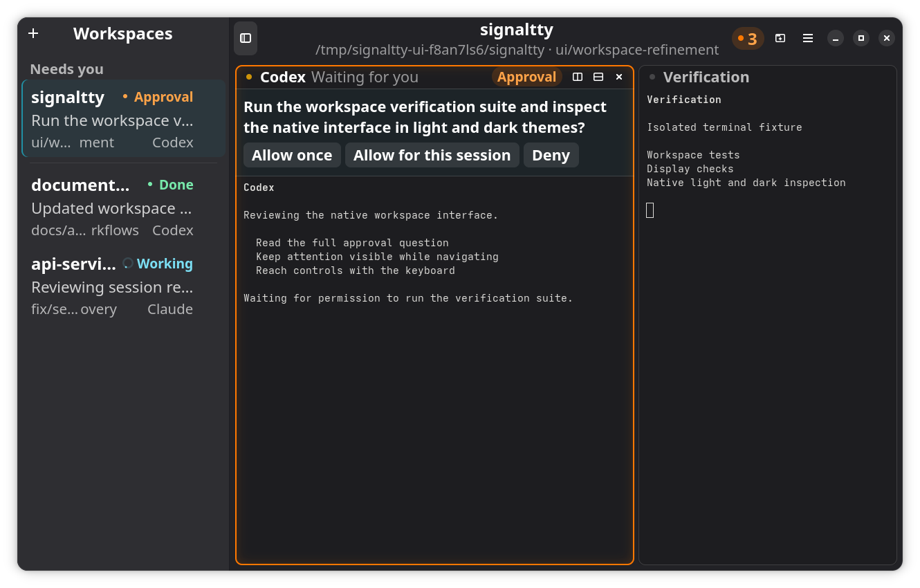This screenshot has width=920, height=588.
Task: Click 'Waiting for permission to run' line
Action: click(408, 298)
